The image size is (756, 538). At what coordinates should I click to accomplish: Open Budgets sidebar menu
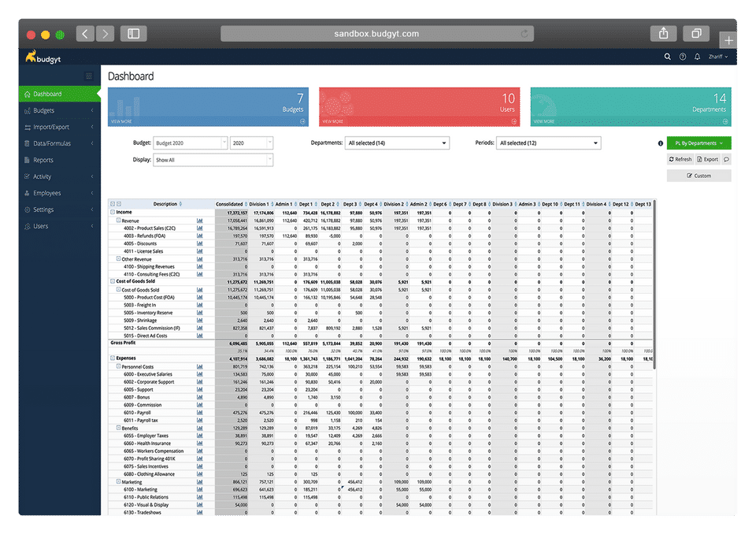pyautogui.click(x=60, y=110)
